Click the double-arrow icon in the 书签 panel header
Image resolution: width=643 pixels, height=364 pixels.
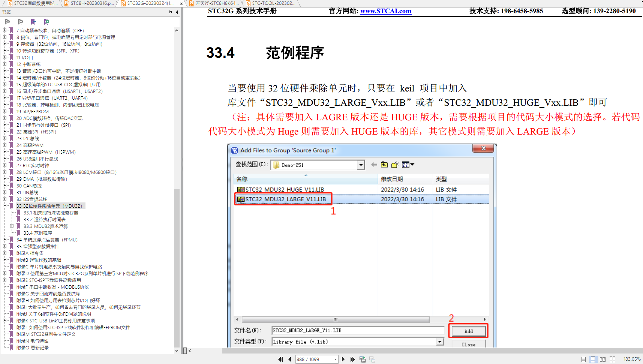171,12
